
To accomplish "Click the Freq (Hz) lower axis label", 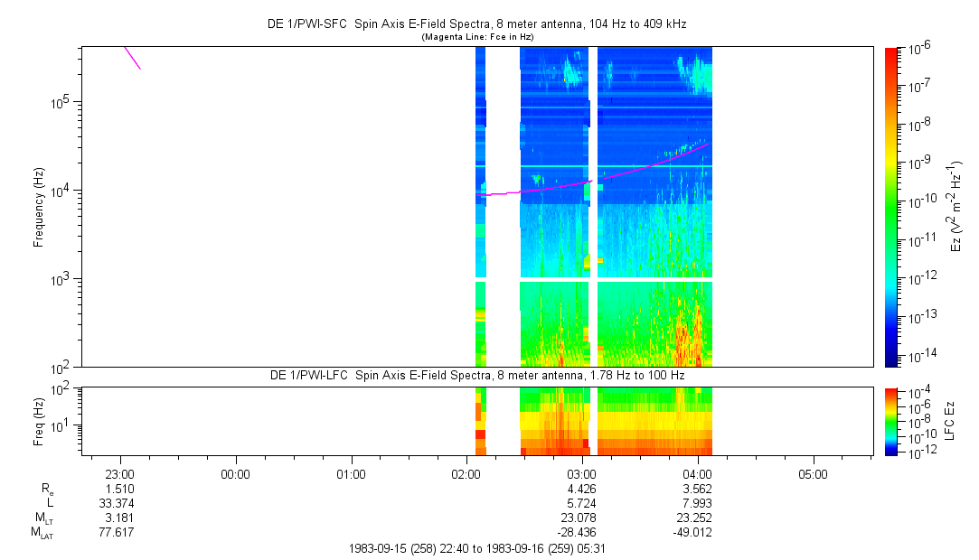I will point(39,422).
